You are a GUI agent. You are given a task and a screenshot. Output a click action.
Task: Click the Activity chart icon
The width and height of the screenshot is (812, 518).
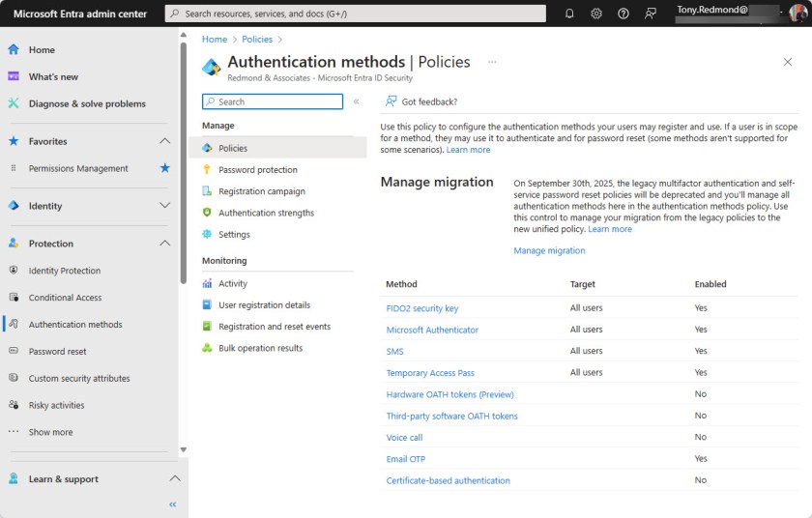207,283
